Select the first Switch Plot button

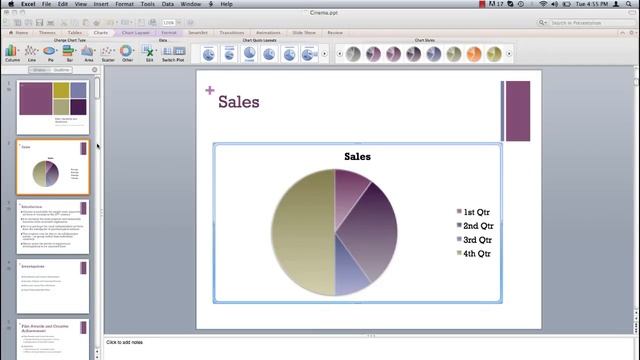(x=167, y=51)
